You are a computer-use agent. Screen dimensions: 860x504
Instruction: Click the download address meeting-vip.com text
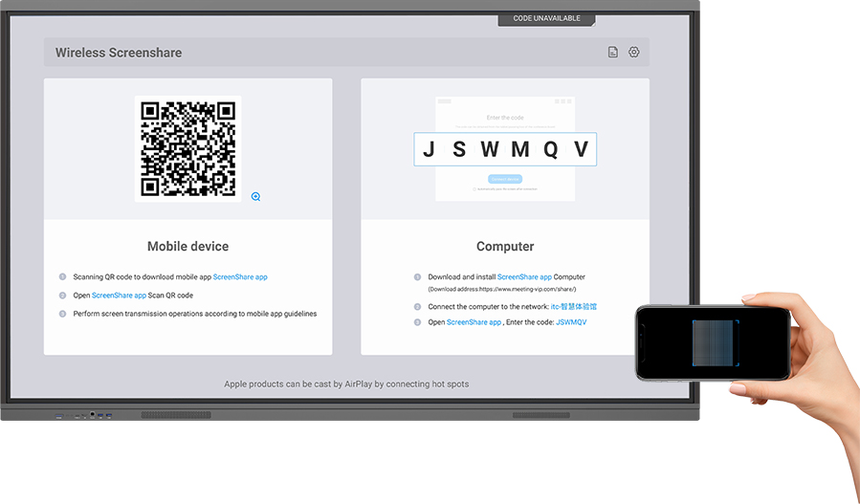502,289
